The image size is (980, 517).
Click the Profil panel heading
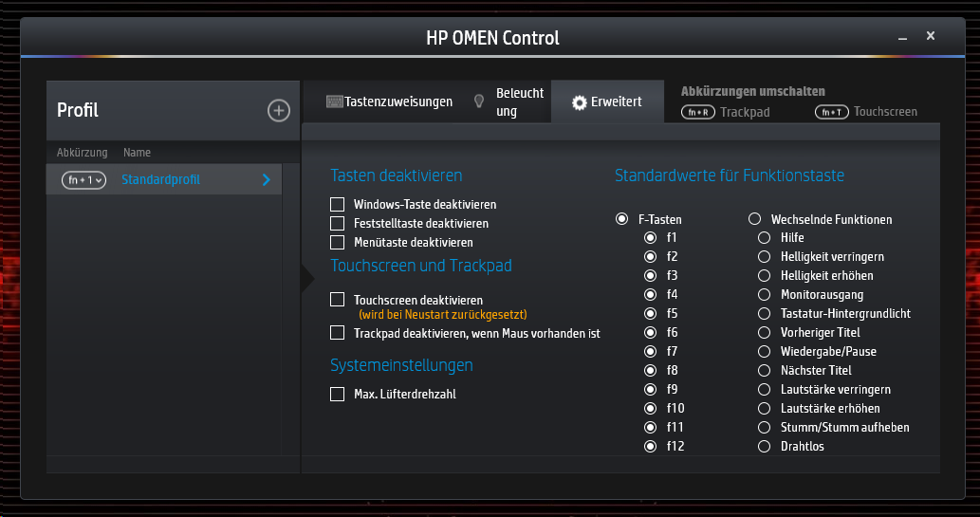(x=78, y=111)
